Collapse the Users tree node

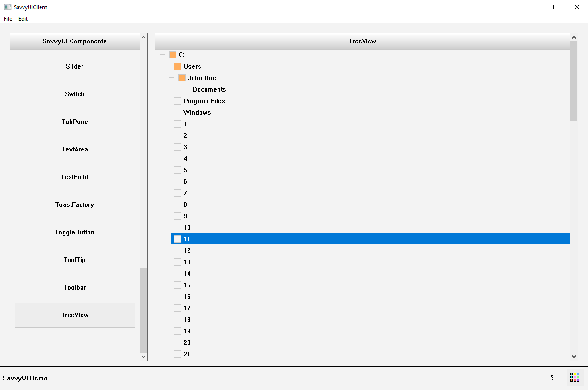pyautogui.click(x=166, y=66)
